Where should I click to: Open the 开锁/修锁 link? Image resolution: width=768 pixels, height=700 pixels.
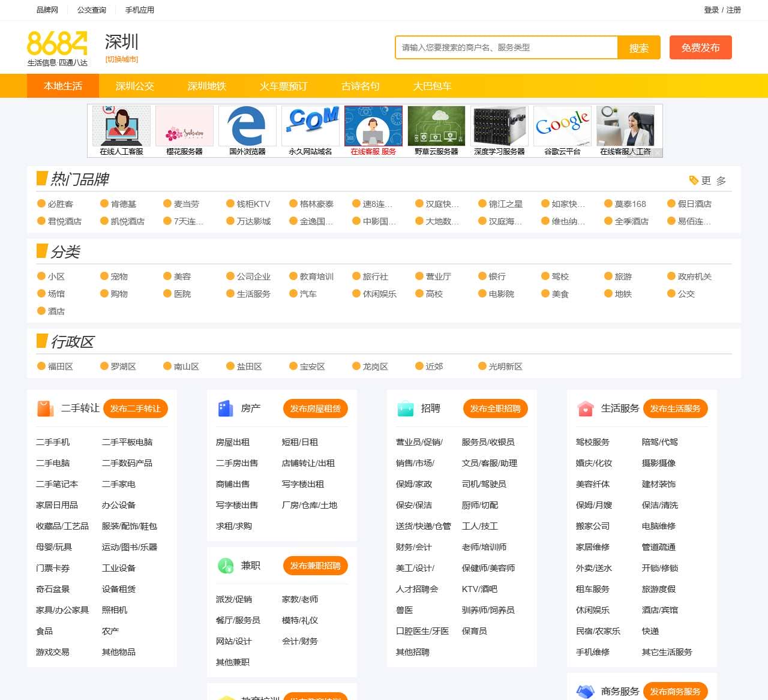tap(660, 568)
